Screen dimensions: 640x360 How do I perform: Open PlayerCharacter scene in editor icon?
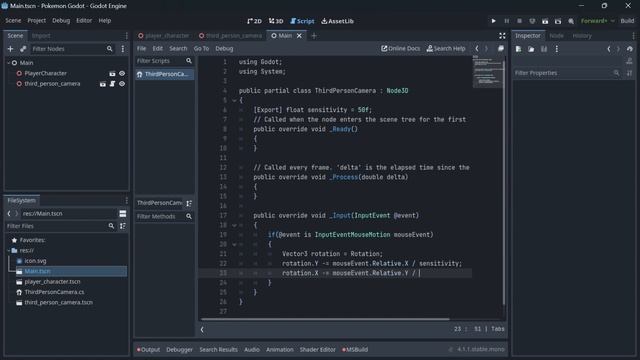point(112,73)
